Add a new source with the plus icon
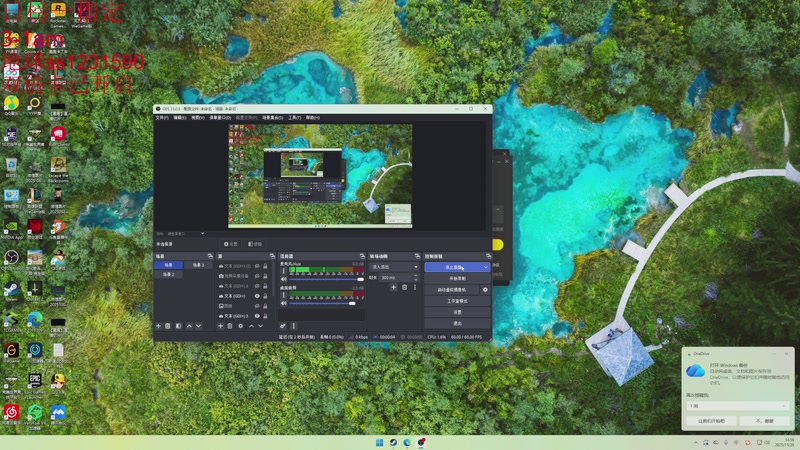The height and width of the screenshot is (450, 800). (220, 326)
